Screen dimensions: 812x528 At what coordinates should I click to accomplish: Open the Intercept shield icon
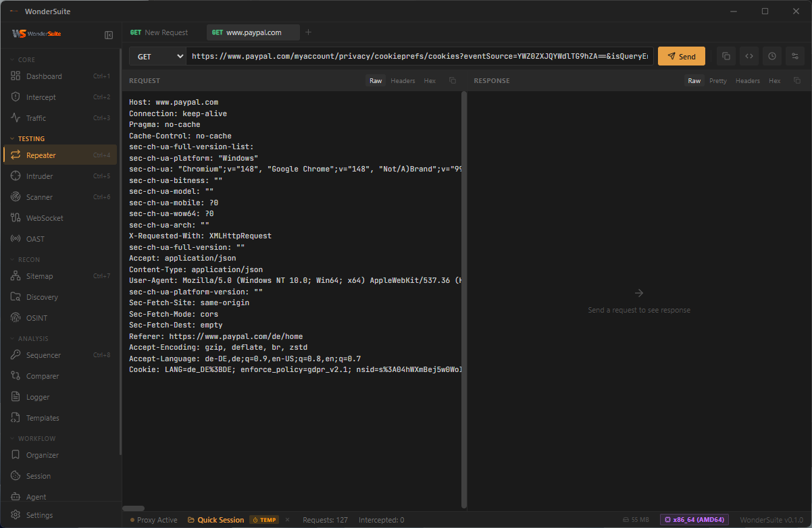click(x=16, y=97)
